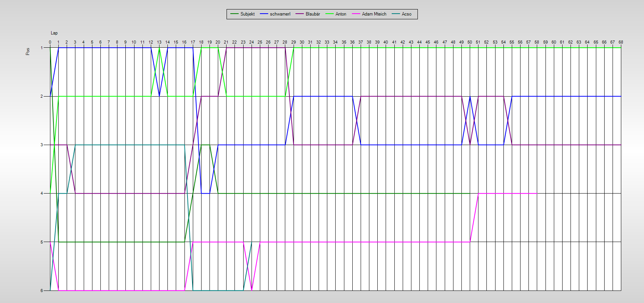Click the light green Anton legend line
The width and height of the screenshot is (644, 303).
(x=329, y=14)
